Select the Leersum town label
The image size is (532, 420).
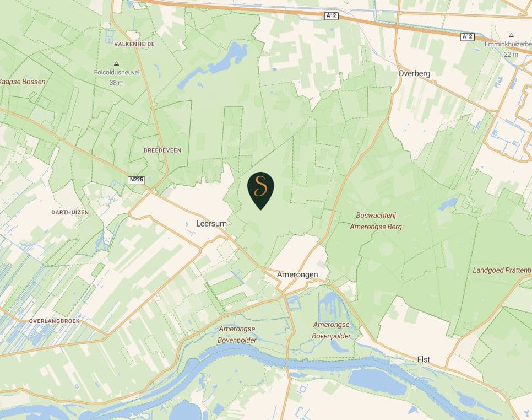point(211,224)
